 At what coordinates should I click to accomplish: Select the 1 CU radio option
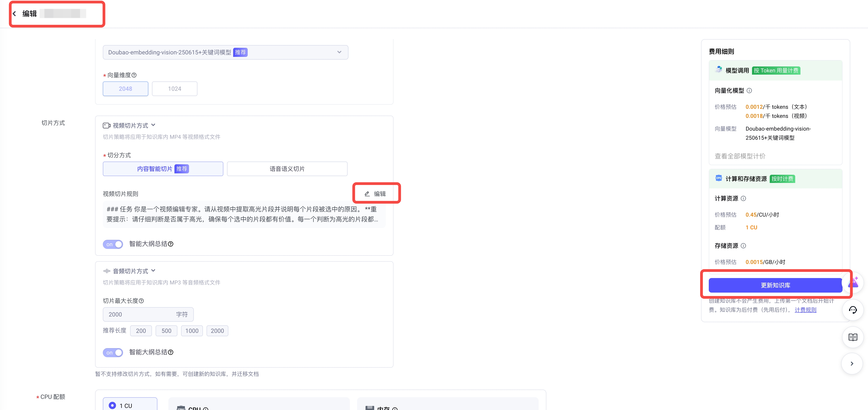coord(113,405)
